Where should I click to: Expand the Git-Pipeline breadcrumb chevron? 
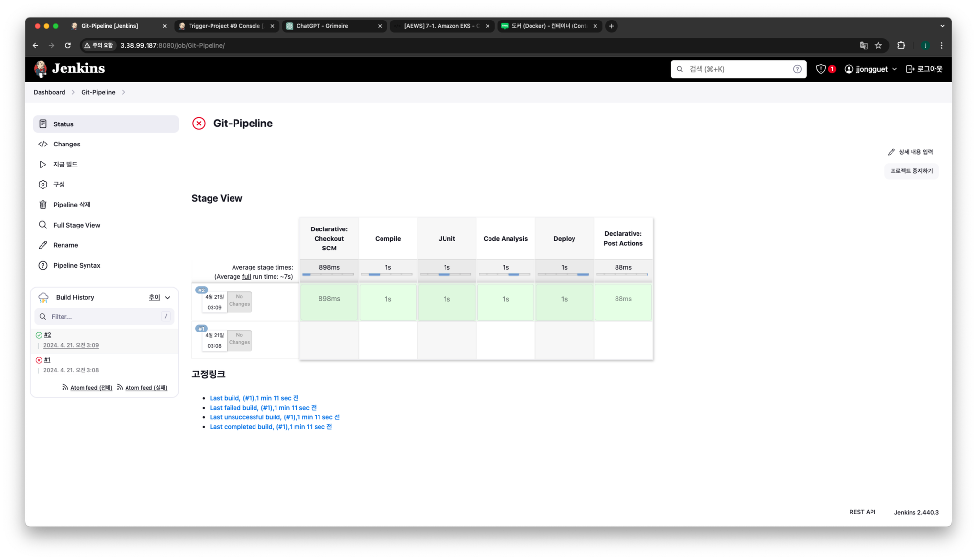coord(123,92)
